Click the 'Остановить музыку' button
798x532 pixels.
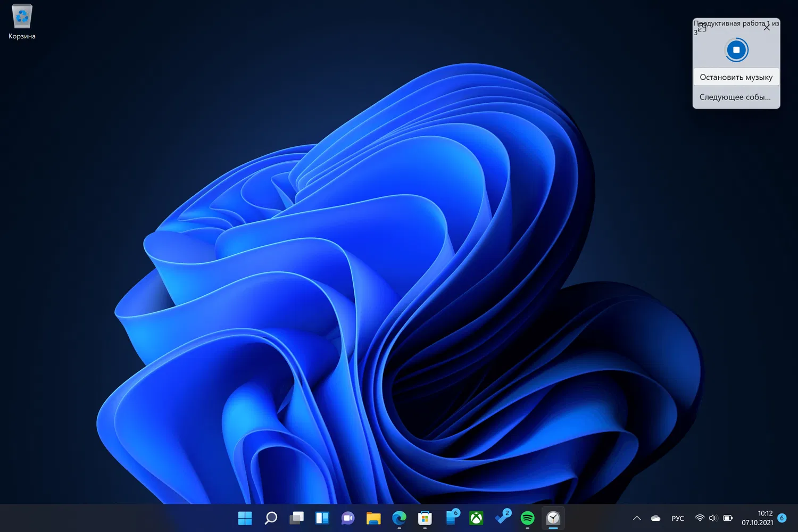(x=736, y=77)
